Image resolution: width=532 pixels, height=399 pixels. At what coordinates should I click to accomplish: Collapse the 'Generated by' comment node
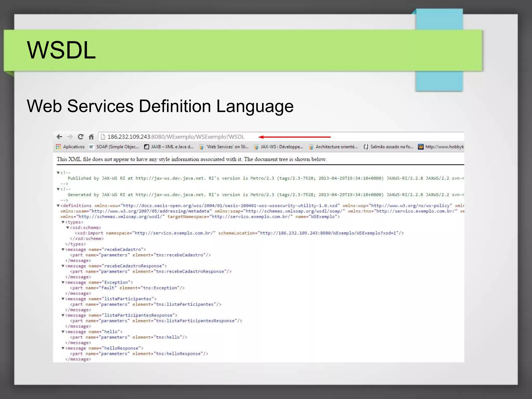(58, 189)
